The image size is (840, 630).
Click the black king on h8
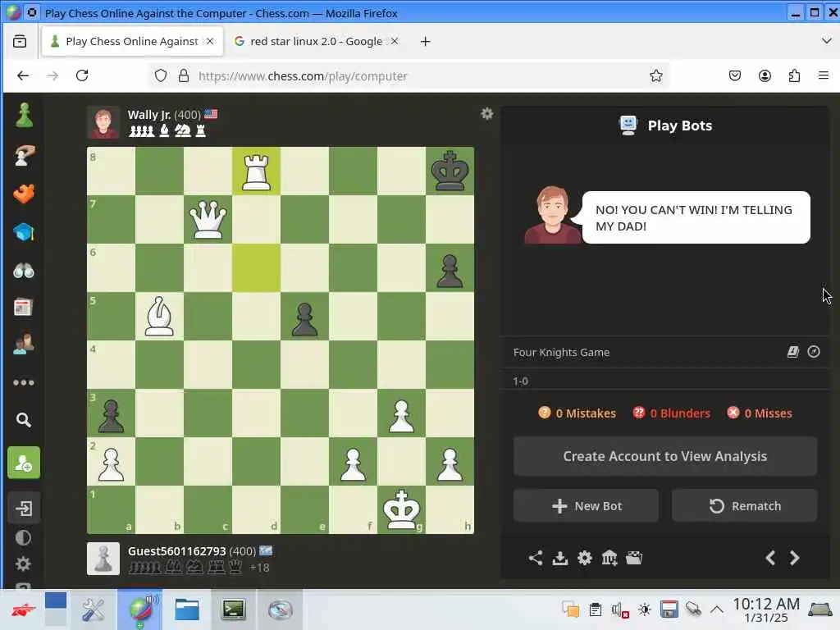click(450, 171)
